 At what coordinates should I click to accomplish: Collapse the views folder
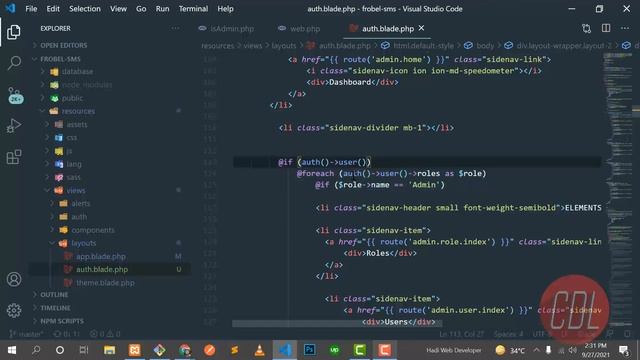tap(76, 190)
